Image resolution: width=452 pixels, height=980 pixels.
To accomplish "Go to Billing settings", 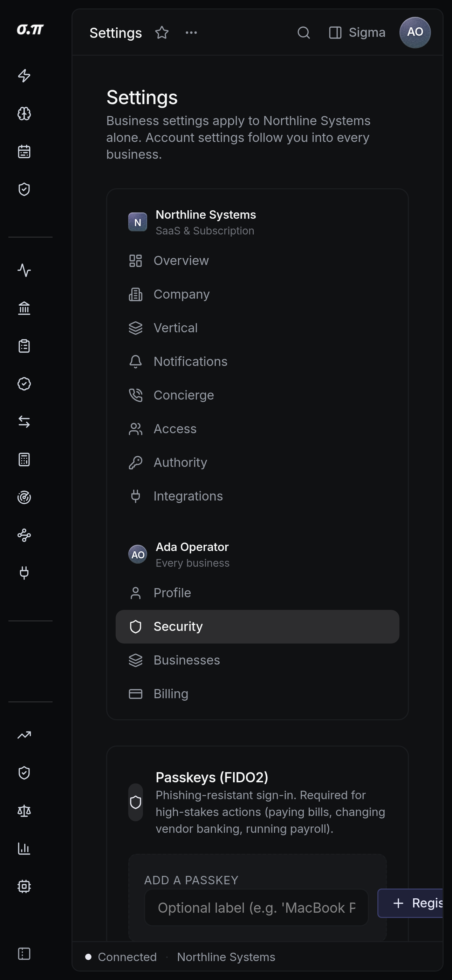I will coord(257,694).
